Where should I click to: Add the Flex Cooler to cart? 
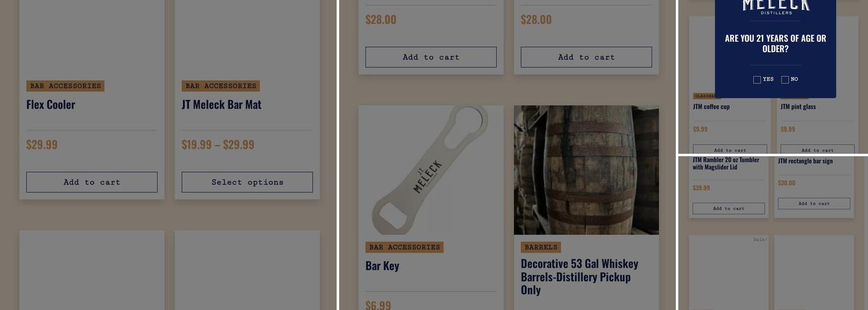click(x=92, y=182)
